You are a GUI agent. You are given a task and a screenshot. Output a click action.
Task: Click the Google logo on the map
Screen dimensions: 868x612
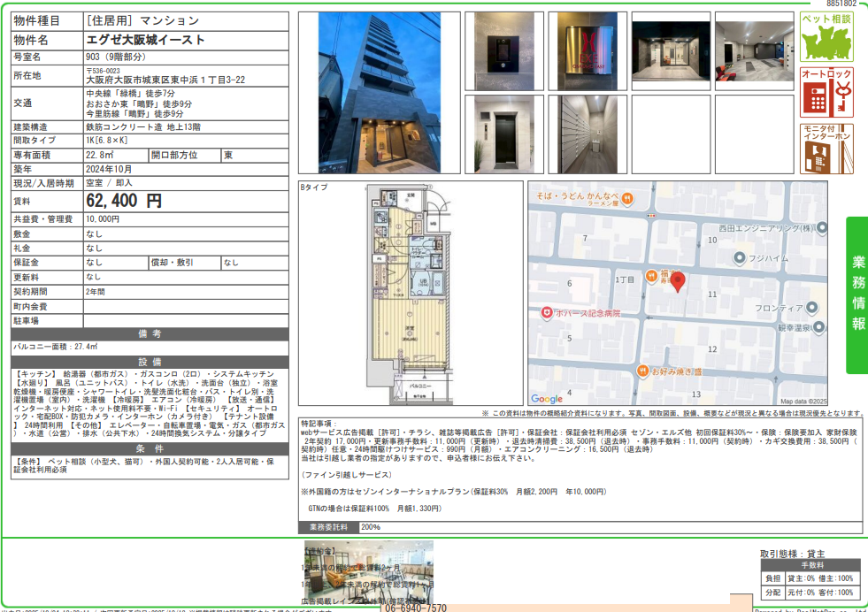[x=546, y=398]
